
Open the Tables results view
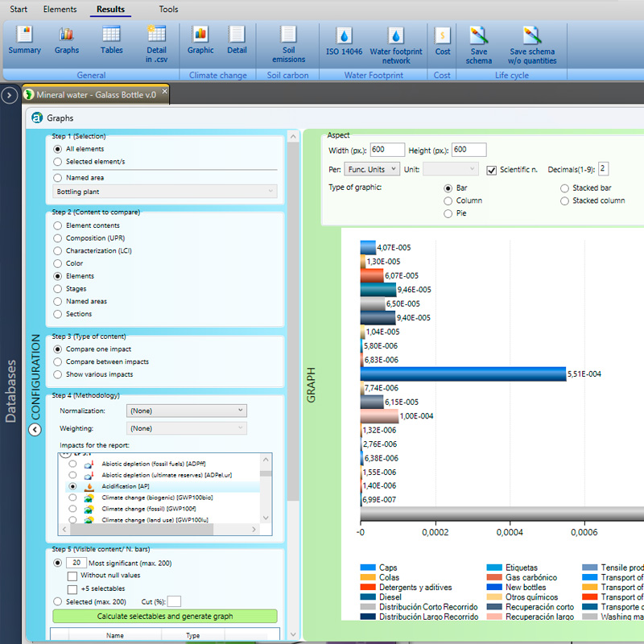point(112,40)
